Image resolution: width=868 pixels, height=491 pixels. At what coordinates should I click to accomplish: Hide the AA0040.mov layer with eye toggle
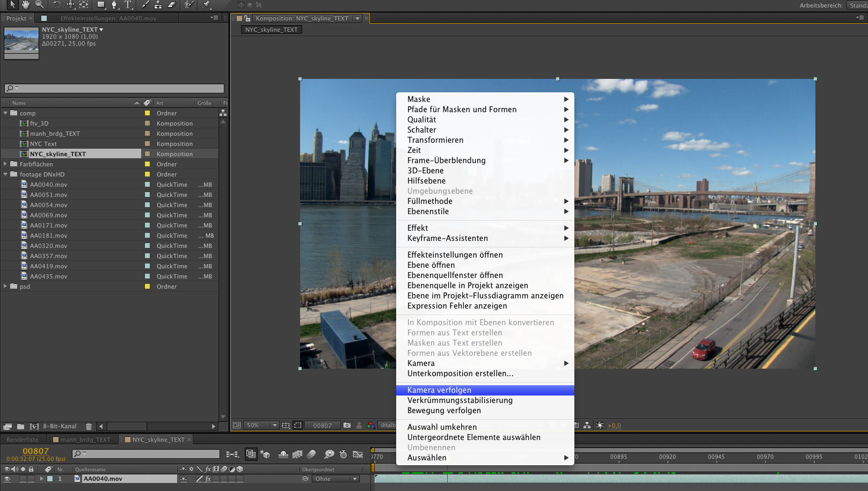click(x=7, y=479)
